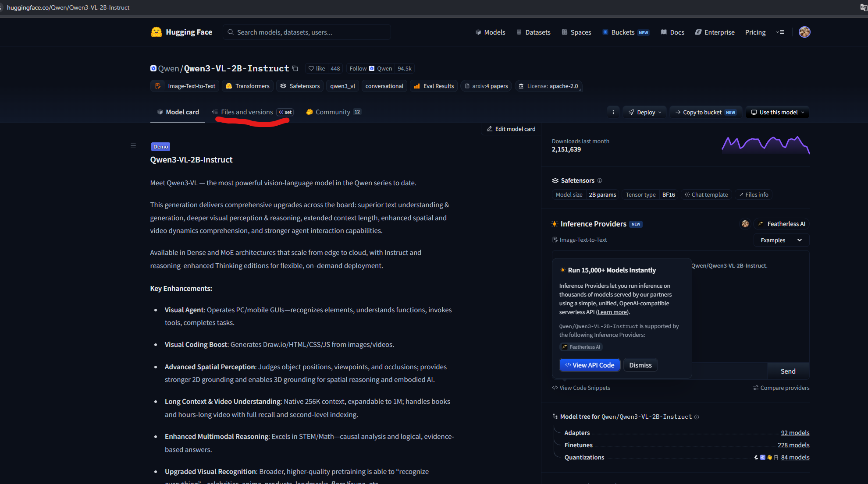Click the avatar icon beside Featherless AI
The width and height of the screenshot is (868, 484).
[x=745, y=224]
